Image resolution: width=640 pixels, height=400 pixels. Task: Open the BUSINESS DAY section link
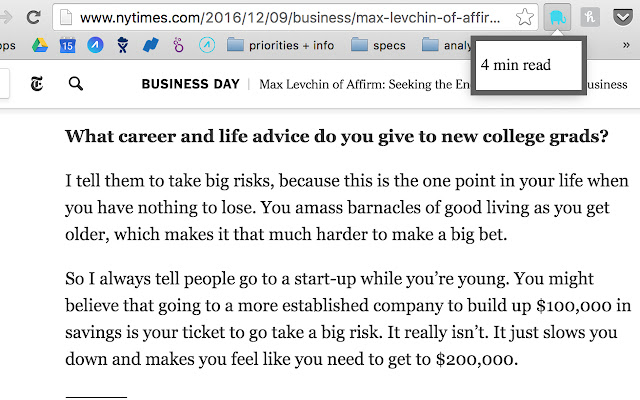pos(191,84)
